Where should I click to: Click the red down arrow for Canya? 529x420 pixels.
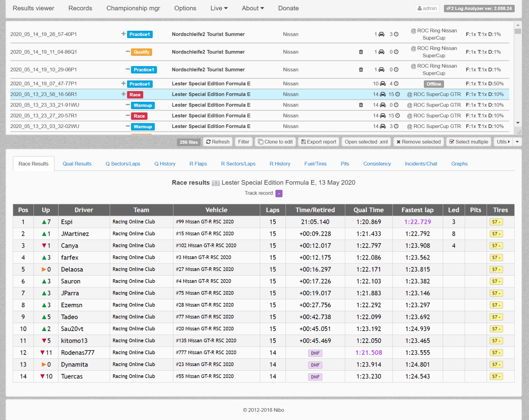44,246
